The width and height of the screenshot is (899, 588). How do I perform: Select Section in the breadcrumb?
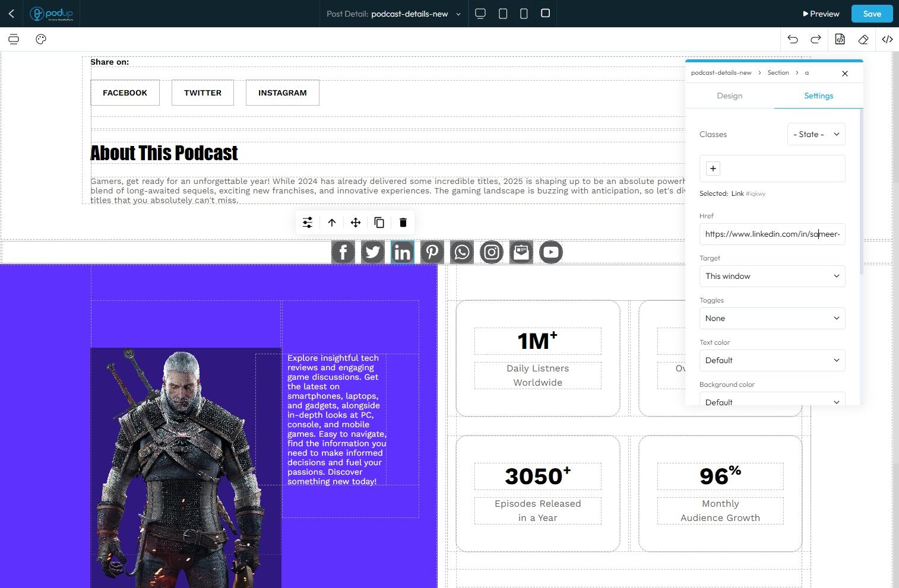pyautogui.click(x=778, y=72)
